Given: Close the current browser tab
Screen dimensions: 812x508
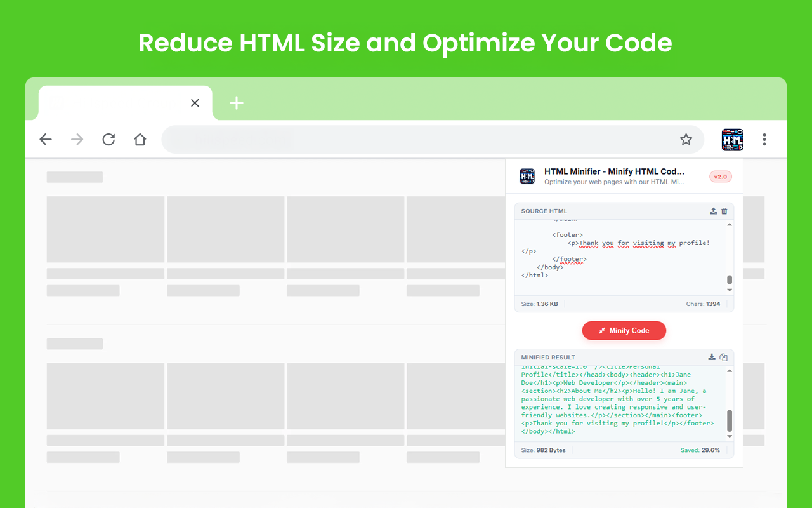Looking at the screenshot, I should (x=195, y=103).
